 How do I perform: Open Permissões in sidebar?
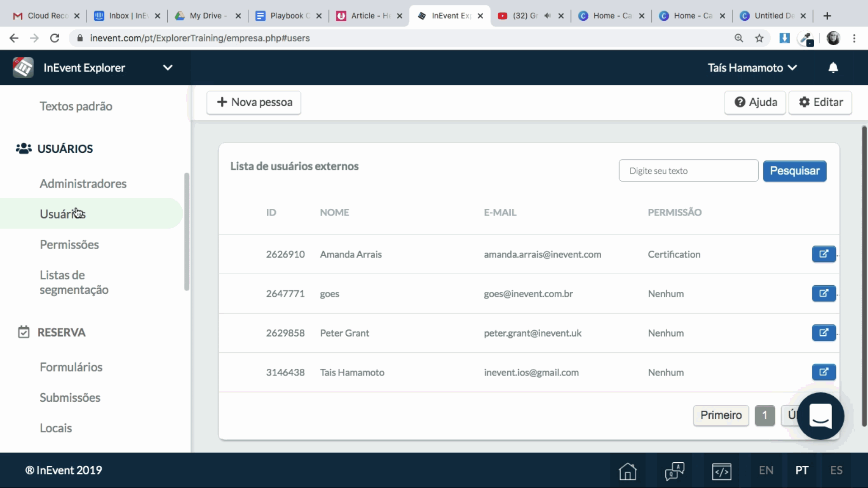[x=69, y=244]
